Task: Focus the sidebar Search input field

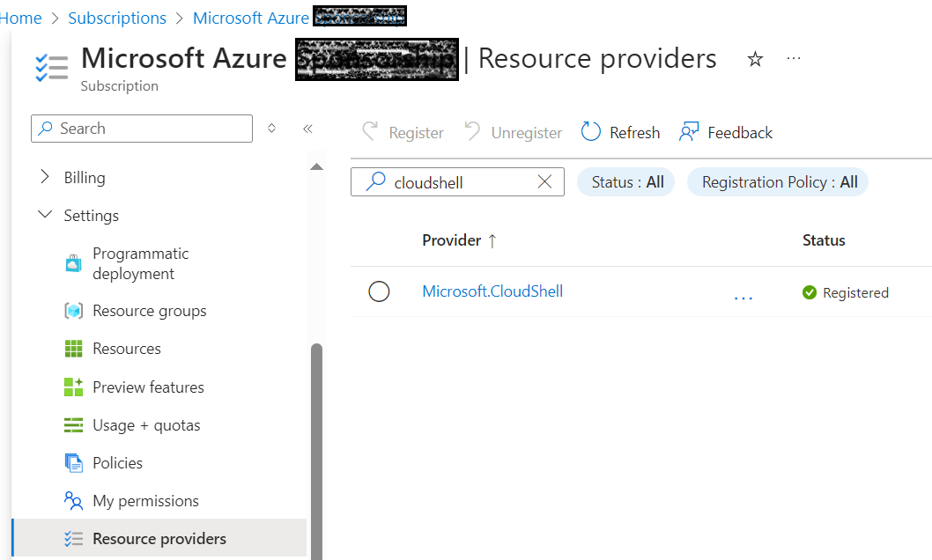Action: [142, 129]
